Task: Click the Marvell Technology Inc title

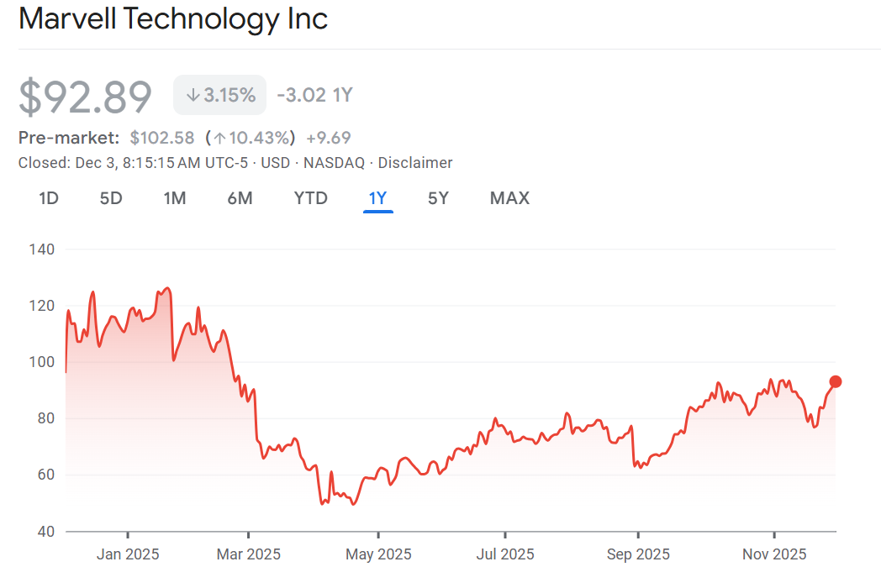Action: pyautogui.click(x=173, y=18)
